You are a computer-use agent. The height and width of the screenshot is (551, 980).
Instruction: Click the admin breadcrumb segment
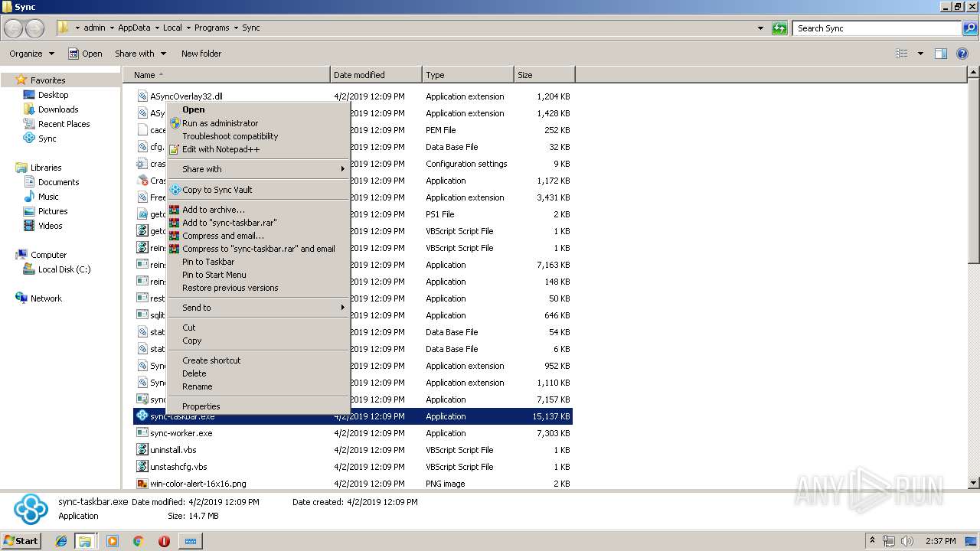click(x=94, y=28)
